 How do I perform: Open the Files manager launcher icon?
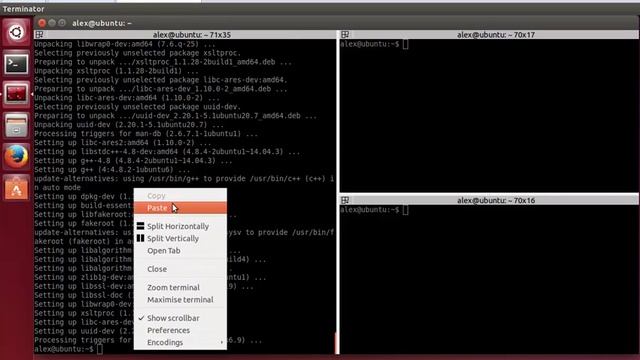click(x=16, y=125)
